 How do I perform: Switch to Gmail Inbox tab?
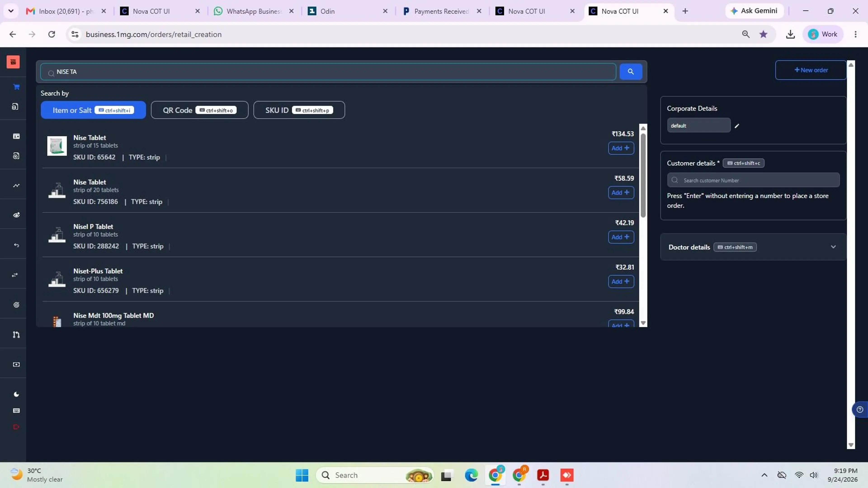66,11
